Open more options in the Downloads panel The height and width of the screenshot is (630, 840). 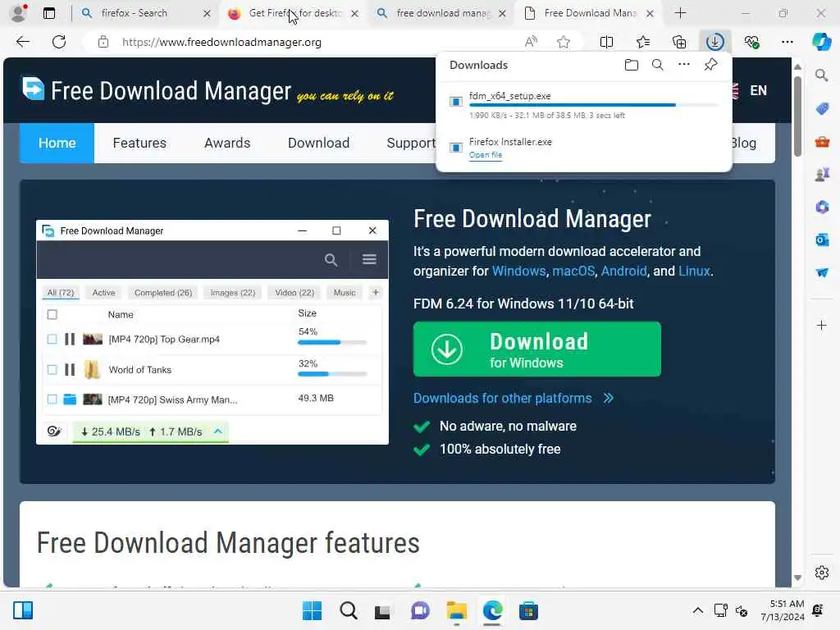click(684, 65)
